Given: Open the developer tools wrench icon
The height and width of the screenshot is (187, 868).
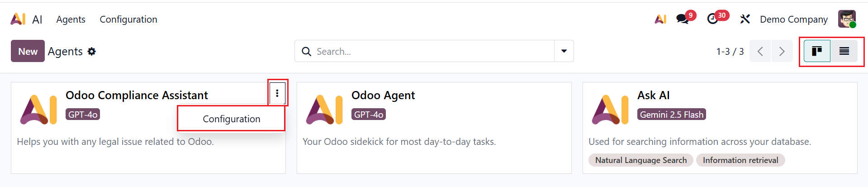Looking at the screenshot, I should tap(745, 19).
